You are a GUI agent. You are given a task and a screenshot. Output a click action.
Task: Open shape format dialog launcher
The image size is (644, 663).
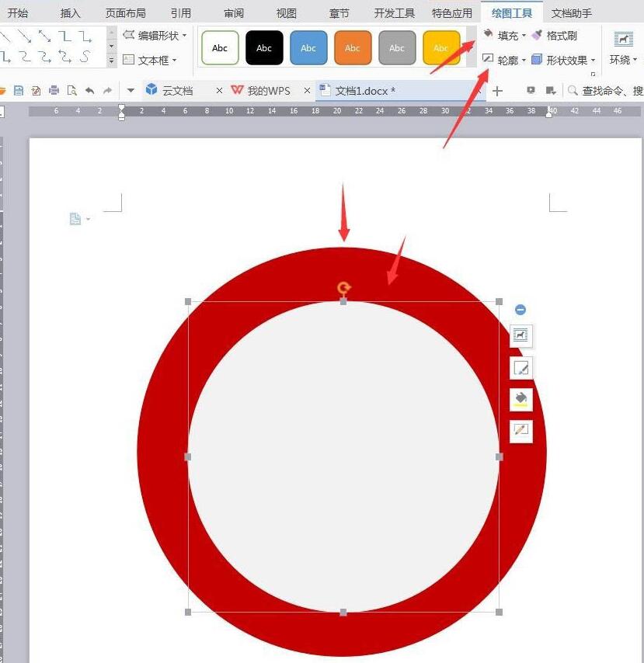coord(593,74)
